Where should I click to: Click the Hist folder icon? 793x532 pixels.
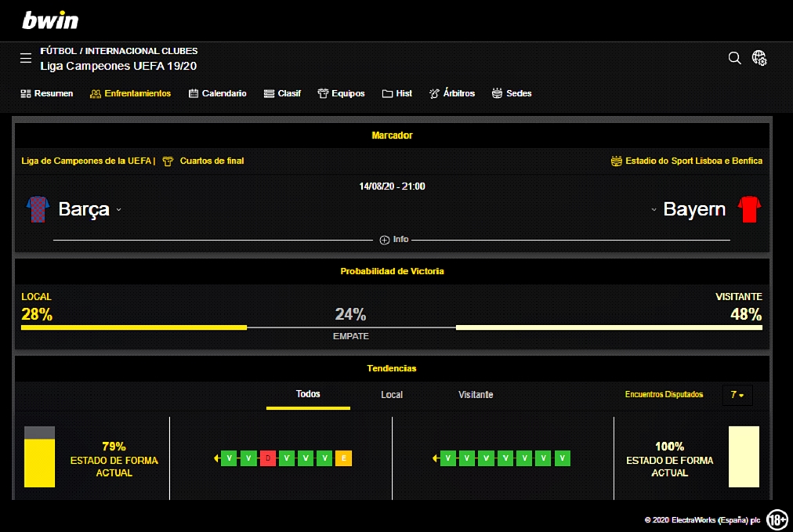tap(387, 93)
